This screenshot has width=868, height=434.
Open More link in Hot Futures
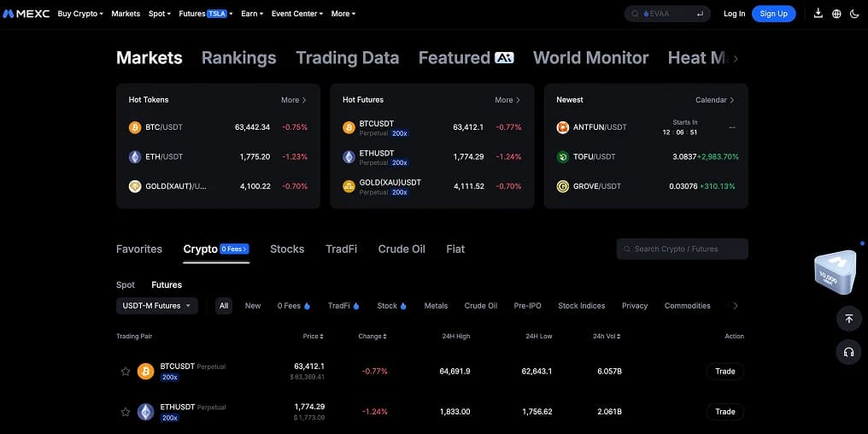pos(507,100)
